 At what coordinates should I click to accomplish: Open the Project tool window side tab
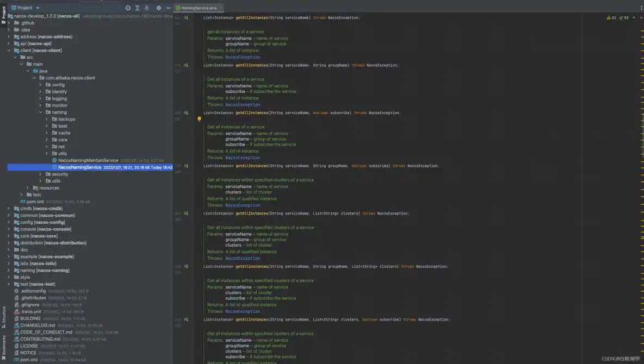(4, 15)
